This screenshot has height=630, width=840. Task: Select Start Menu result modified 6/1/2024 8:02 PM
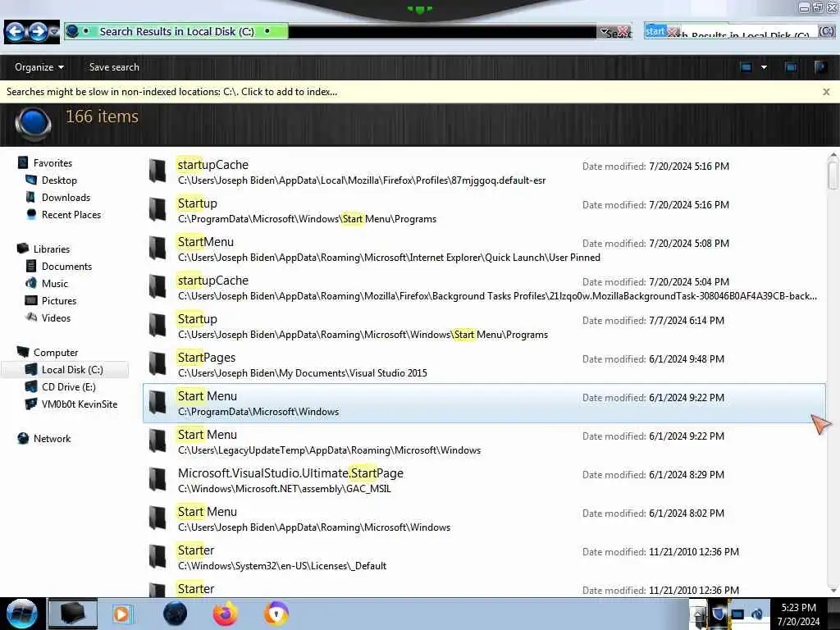click(x=484, y=518)
